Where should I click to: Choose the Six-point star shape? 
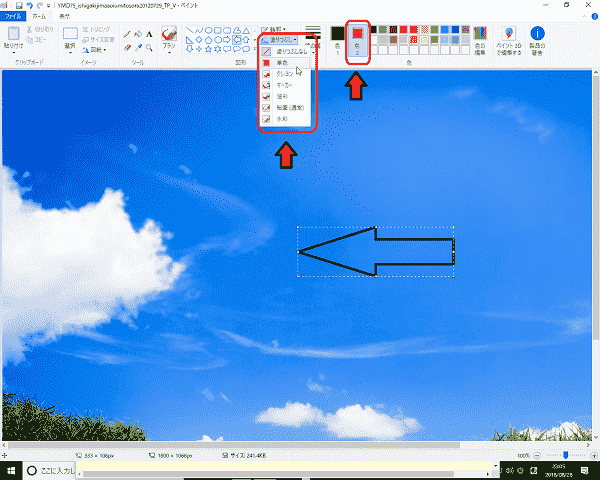click(x=218, y=49)
